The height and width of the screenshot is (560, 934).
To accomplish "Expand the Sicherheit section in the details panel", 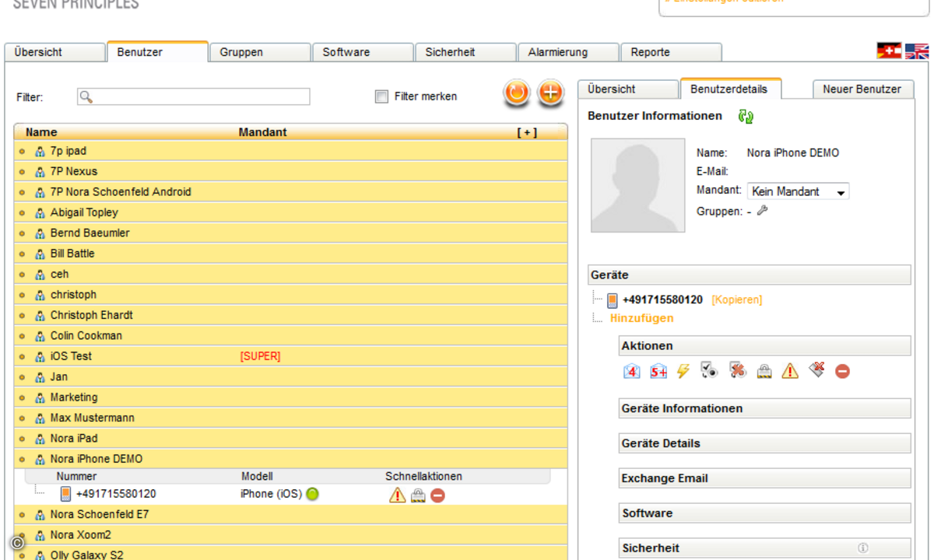I will (x=764, y=548).
